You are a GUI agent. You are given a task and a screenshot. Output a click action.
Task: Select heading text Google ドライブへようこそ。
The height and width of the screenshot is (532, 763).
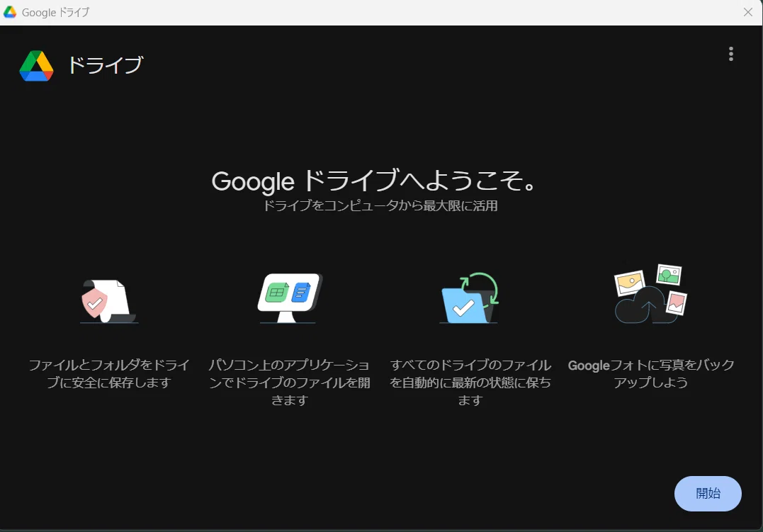click(x=374, y=181)
